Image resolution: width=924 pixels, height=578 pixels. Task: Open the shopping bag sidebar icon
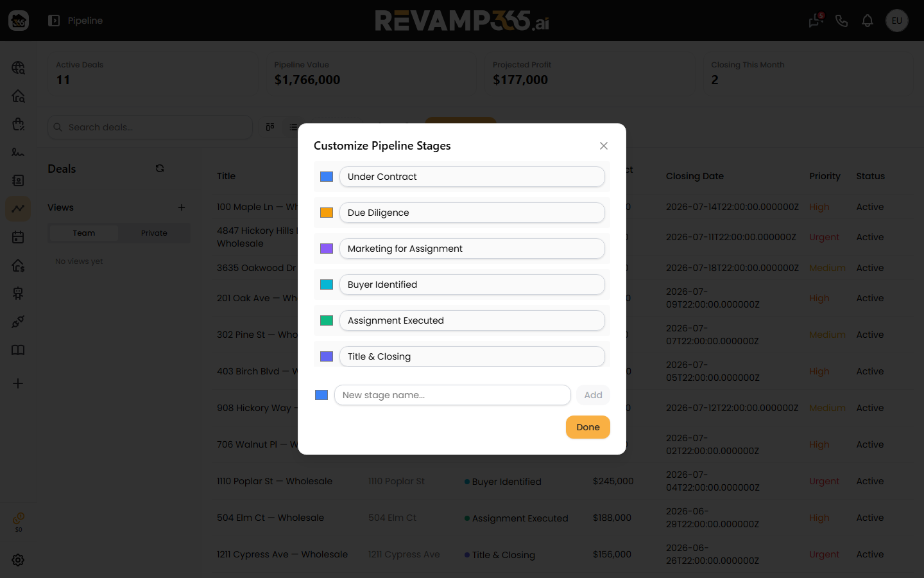tap(18, 124)
